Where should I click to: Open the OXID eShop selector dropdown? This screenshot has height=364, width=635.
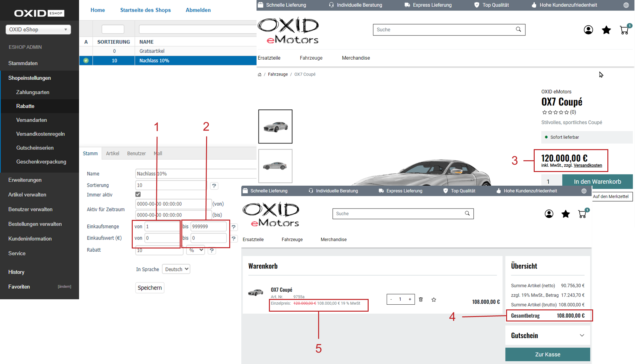click(38, 30)
